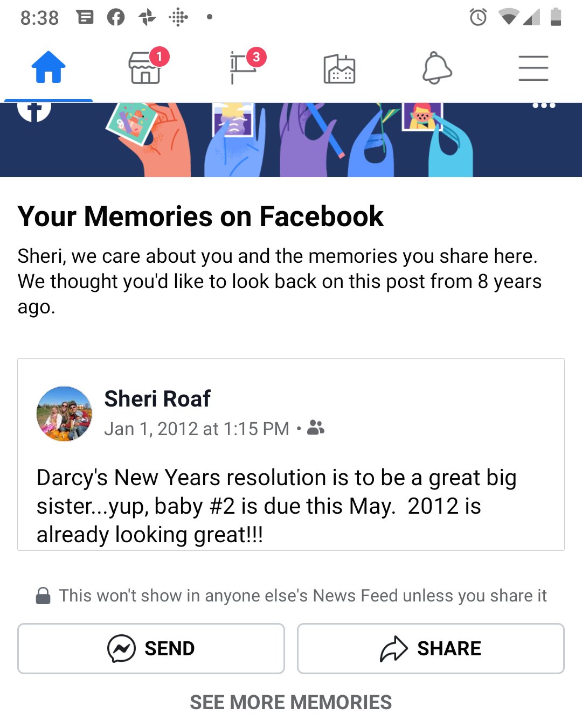Viewport: 582px width, 728px height.
Task: Open the Darcy's New Years resolution post text
Action: 276,506
